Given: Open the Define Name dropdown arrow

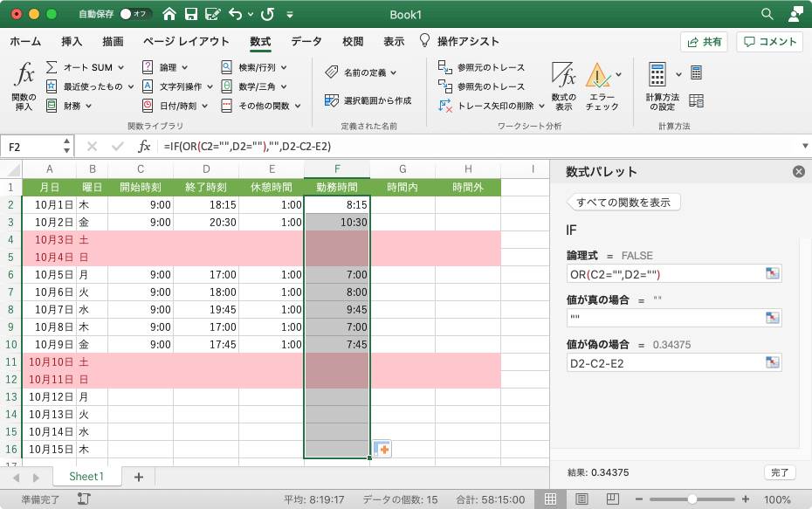Looking at the screenshot, I should [394, 72].
